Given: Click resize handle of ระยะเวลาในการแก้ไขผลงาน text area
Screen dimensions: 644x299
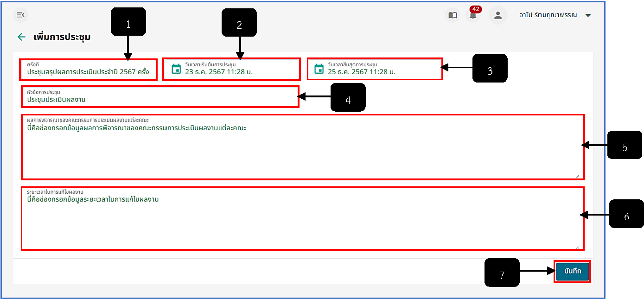Looking at the screenshot, I should 578,247.
